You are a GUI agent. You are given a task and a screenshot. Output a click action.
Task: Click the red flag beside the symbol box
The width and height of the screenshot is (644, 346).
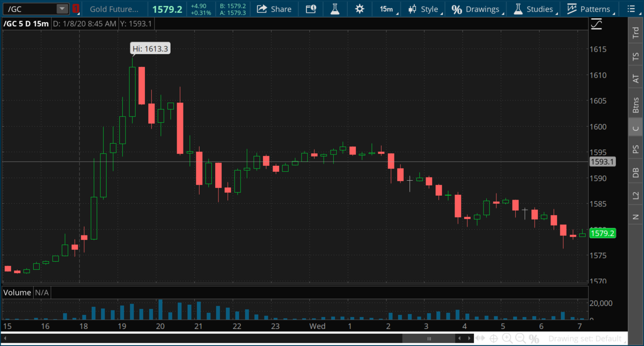(76, 9)
